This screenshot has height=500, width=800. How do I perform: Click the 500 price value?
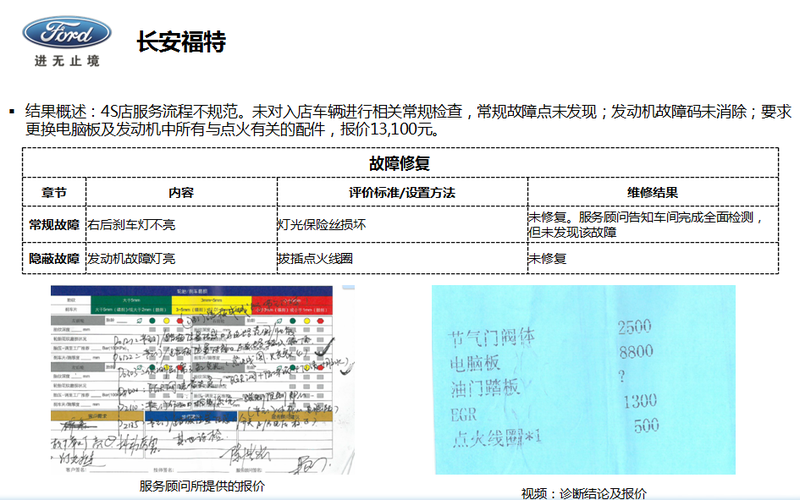click(646, 426)
